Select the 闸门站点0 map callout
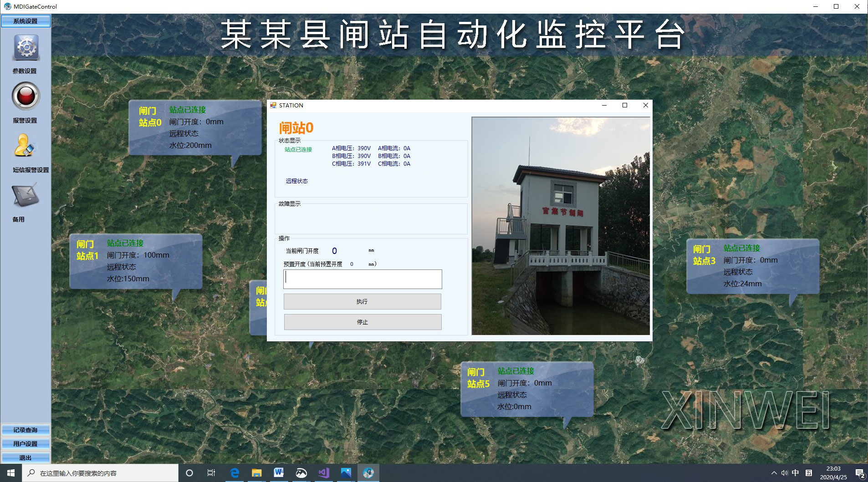 point(195,128)
